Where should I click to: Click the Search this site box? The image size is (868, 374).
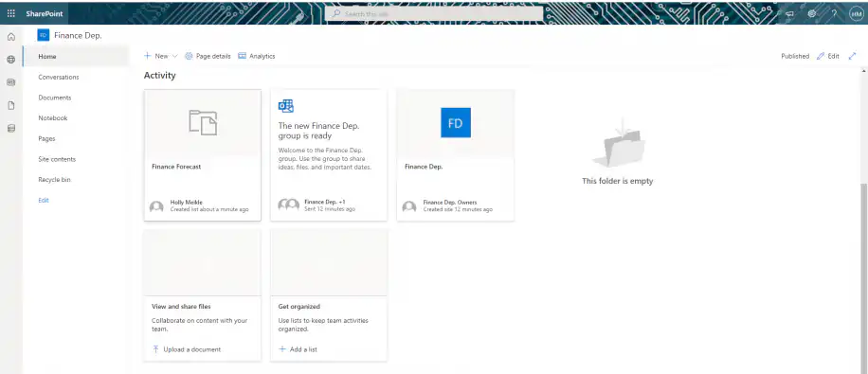[433, 14]
